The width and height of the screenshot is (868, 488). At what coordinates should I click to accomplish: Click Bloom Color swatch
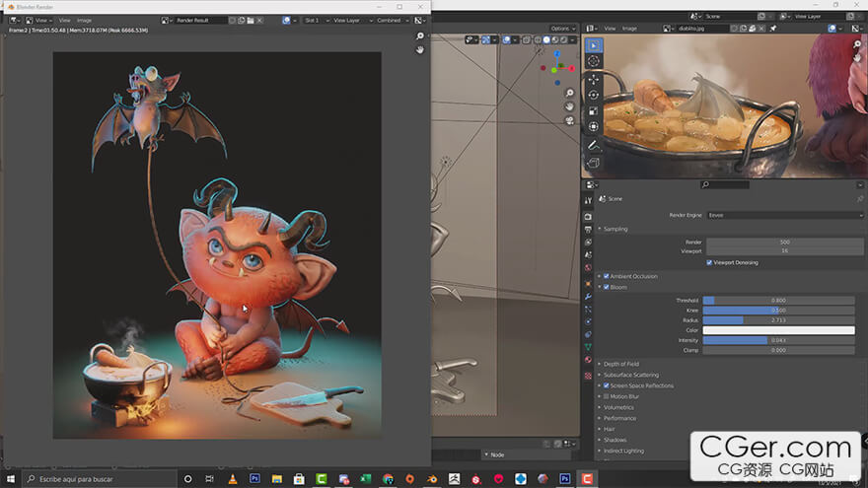(778, 330)
